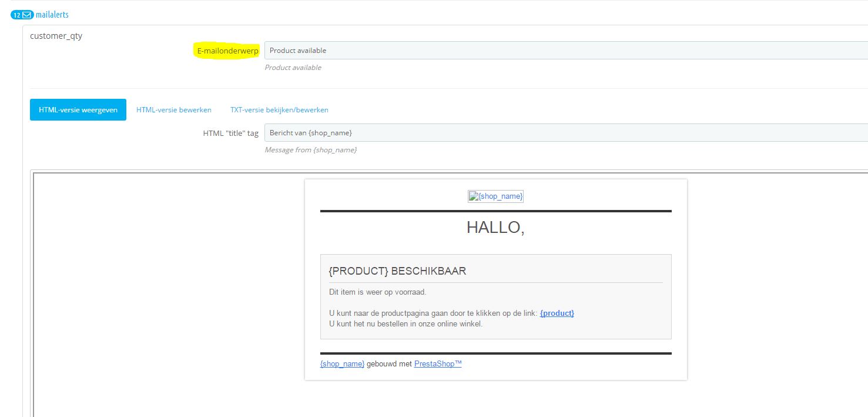Open the HTML-versie bewerken tab

coord(174,110)
